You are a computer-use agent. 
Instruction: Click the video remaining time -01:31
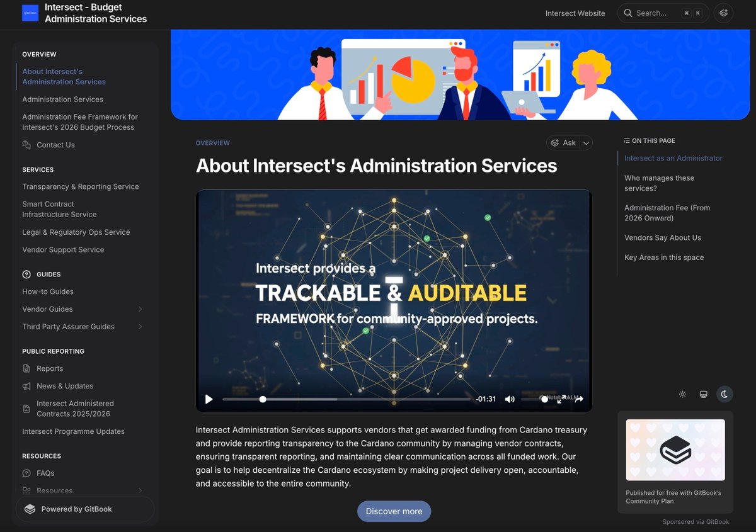(486, 399)
